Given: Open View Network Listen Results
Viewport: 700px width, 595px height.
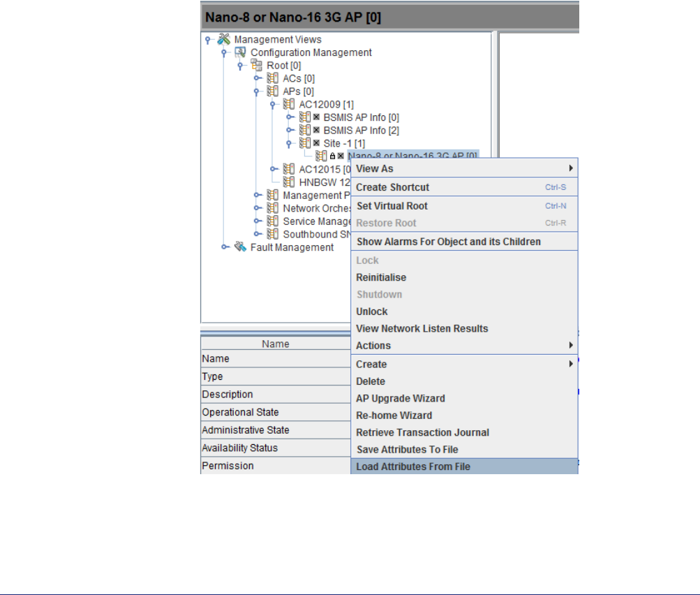Looking at the screenshot, I should pyautogui.click(x=464, y=328).
